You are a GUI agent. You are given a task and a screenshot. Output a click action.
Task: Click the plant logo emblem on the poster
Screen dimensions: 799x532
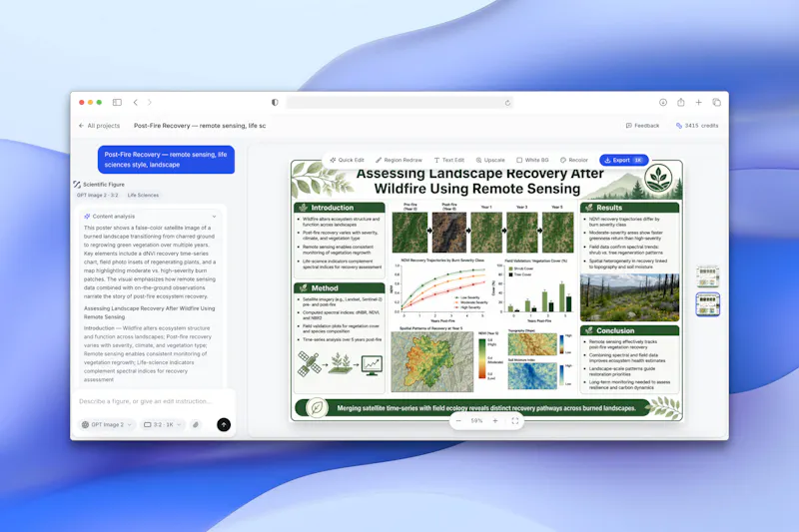coord(658,179)
